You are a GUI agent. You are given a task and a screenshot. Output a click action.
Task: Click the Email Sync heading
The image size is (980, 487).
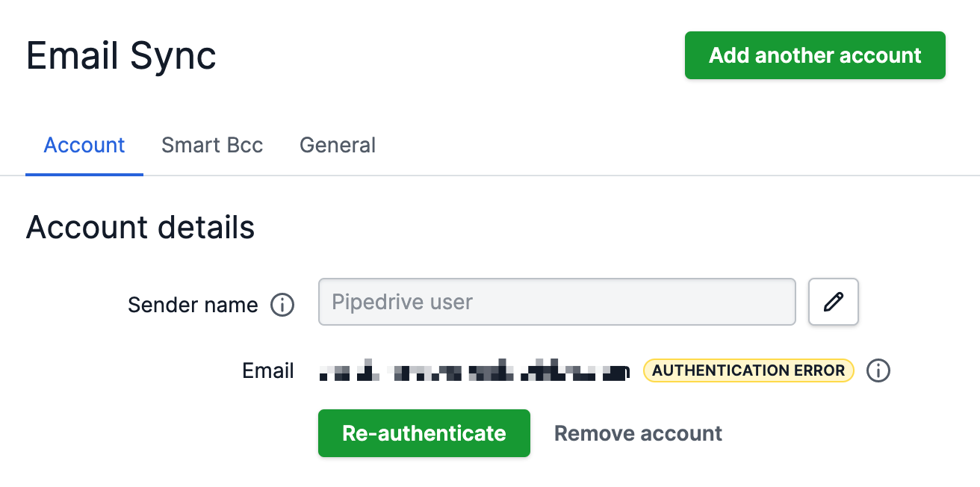(x=120, y=55)
